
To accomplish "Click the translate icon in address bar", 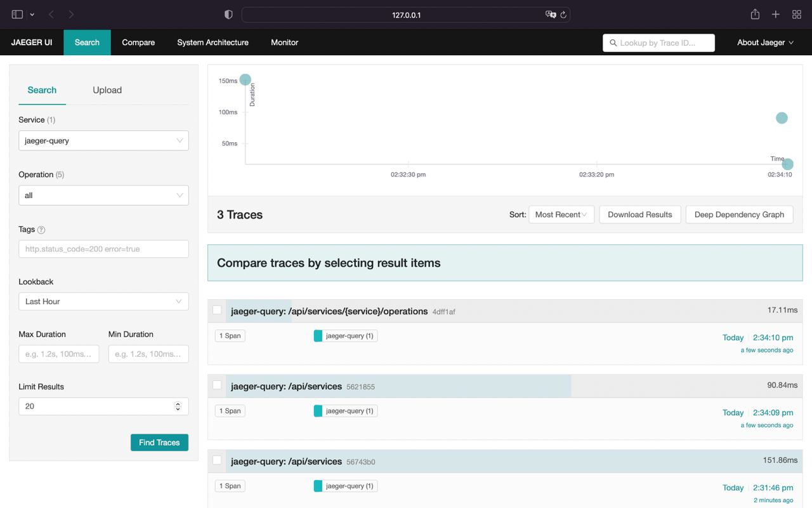I will click(x=551, y=15).
